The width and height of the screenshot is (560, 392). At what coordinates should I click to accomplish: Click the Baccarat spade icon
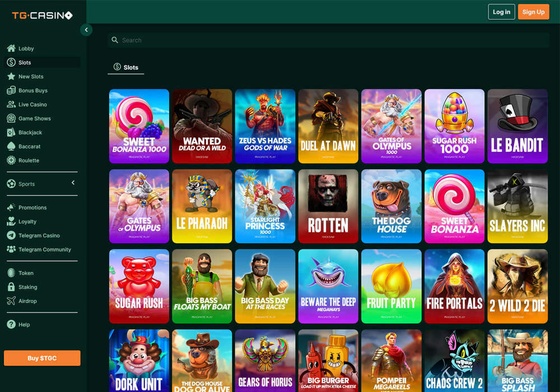(11, 146)
